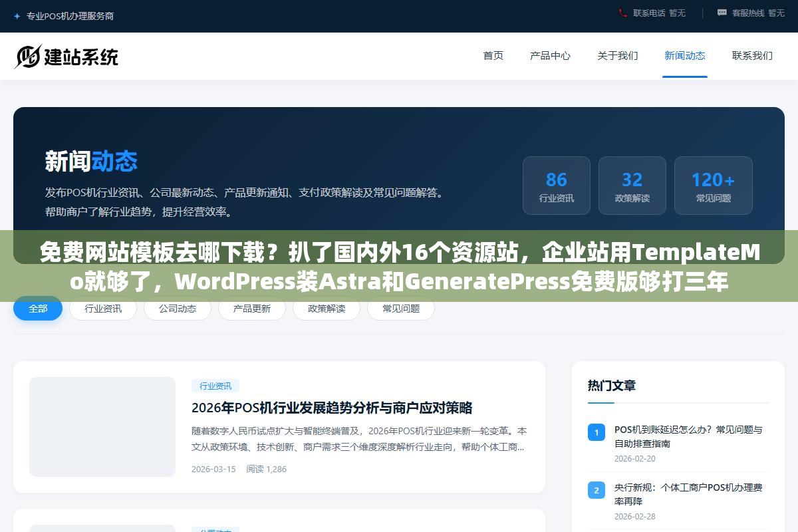Click the 32 政策解读 stat card
The width and height of the screenshot is (798, 532).
click(x=632, y=186)
